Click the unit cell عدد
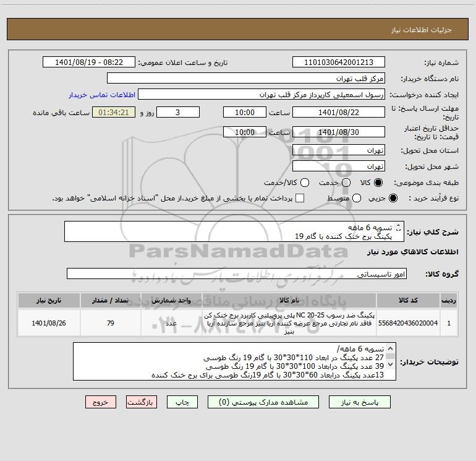The image size is (476, 461). point(171,323)
